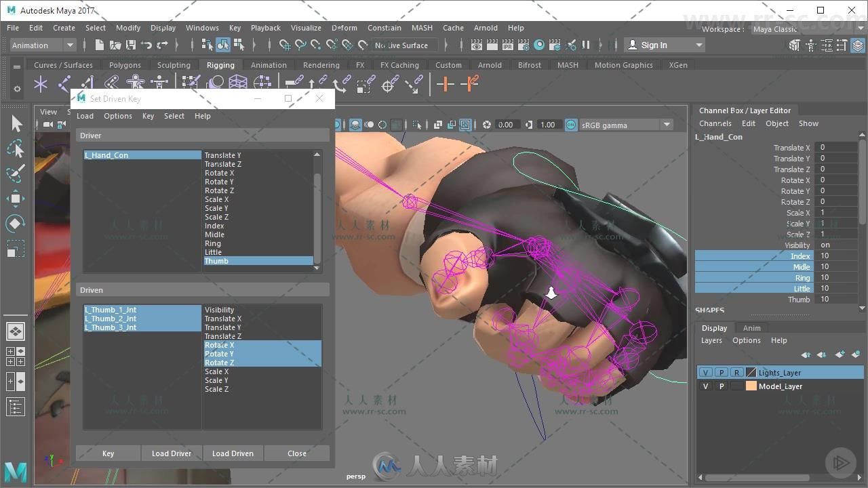Switch to the Animation shelf tab

[269, 65]
